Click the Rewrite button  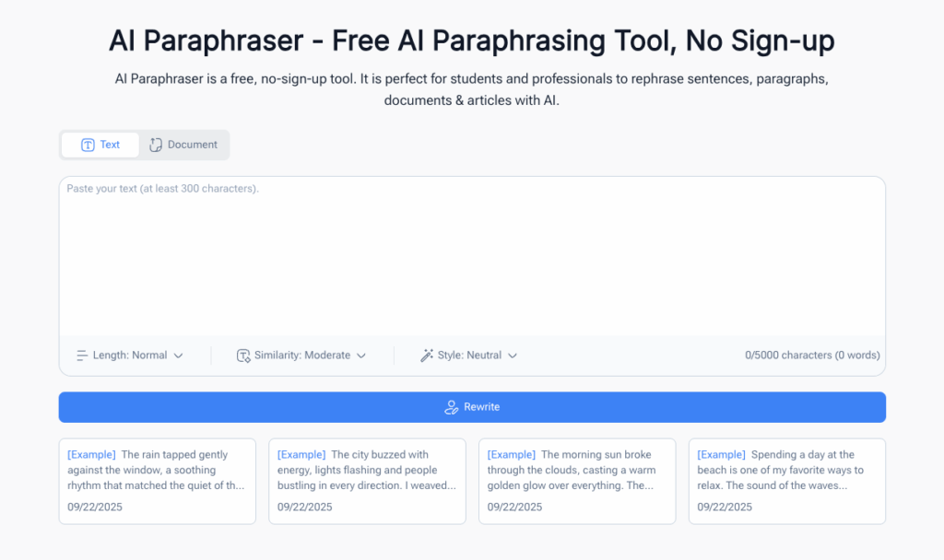click(x=472, y=406)
